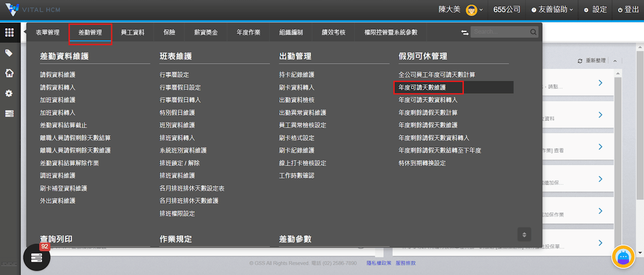Open the chatbot assistant icon
This screenshot has width=644, height=275.
pyautogui.click(x=623, y=256)
